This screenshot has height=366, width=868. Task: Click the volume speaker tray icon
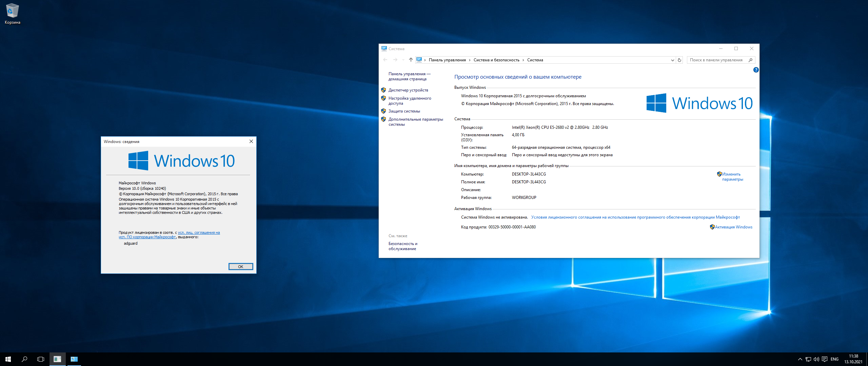(x=816, y=359)
